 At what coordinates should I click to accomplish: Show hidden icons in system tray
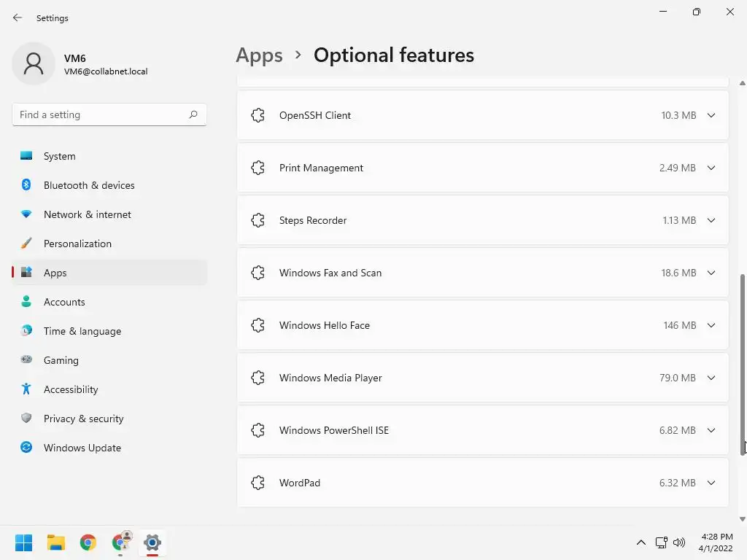(640, 542)
